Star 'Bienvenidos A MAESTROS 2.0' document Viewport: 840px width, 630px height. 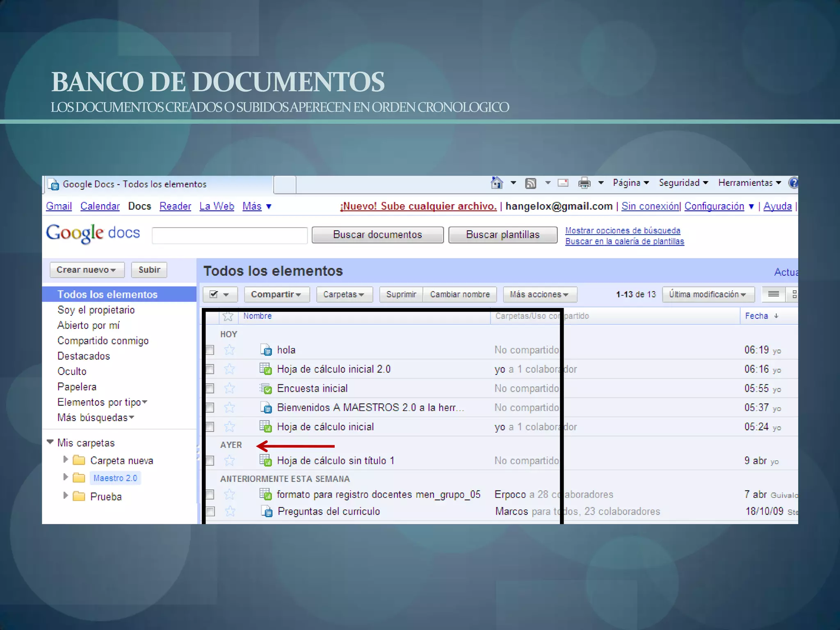pyautogui.click(x=229, y=407)
